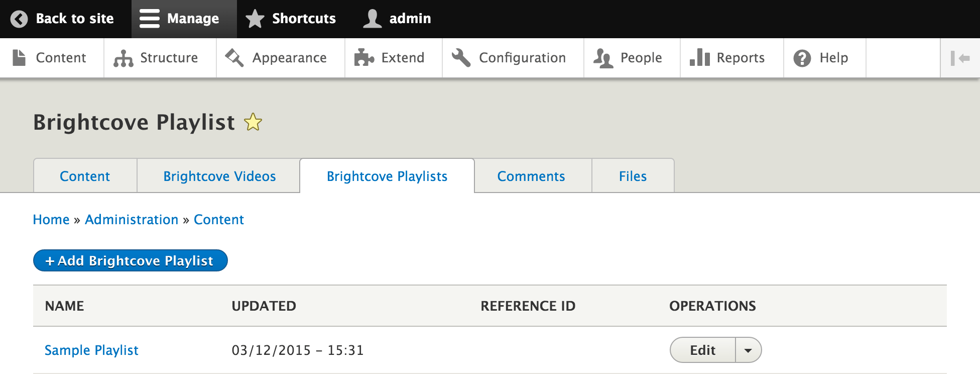
Task: Click the NAME column header
Action: click(x=65, y=306)
